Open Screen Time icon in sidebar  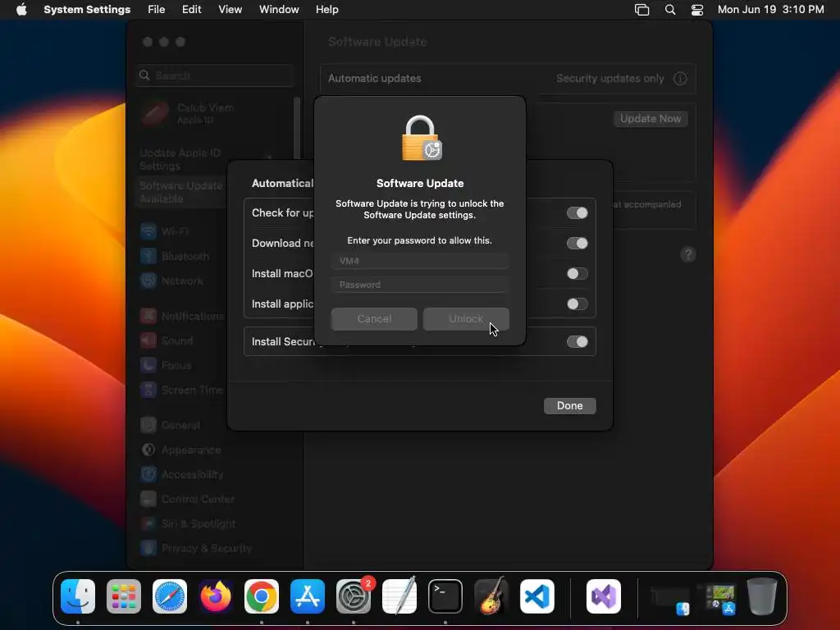click(148, 390)
